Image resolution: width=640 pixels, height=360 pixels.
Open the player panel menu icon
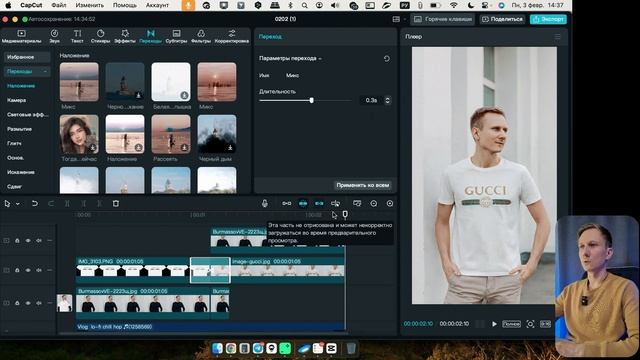pos(558,37)
